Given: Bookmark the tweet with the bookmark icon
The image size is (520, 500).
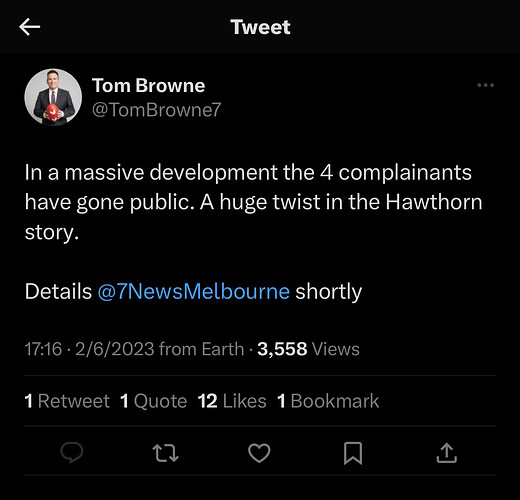Looking at the screenshot, I should tap(353, 453).
